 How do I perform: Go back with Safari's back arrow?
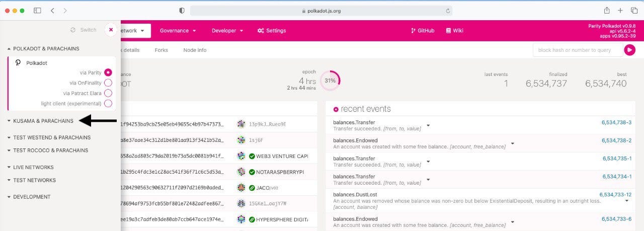click(53, 11)
